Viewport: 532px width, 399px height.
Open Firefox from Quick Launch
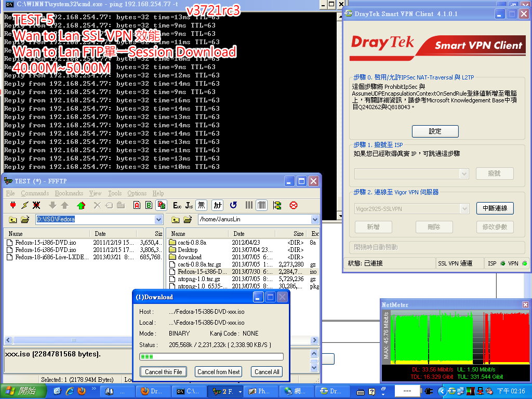[x=82, y=391]
